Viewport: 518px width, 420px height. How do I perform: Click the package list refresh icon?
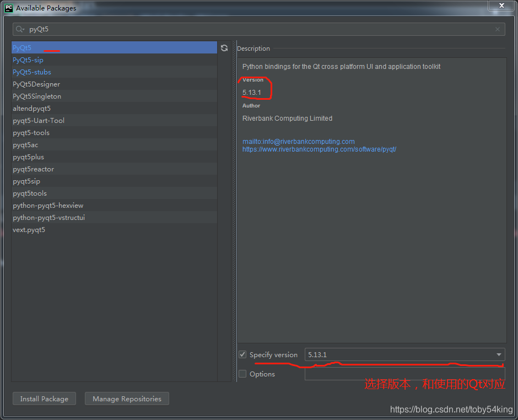(x=224, y=48)
